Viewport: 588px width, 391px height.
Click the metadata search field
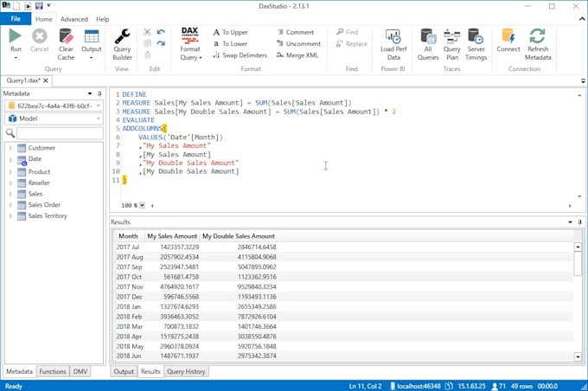[x=60, y=133]
